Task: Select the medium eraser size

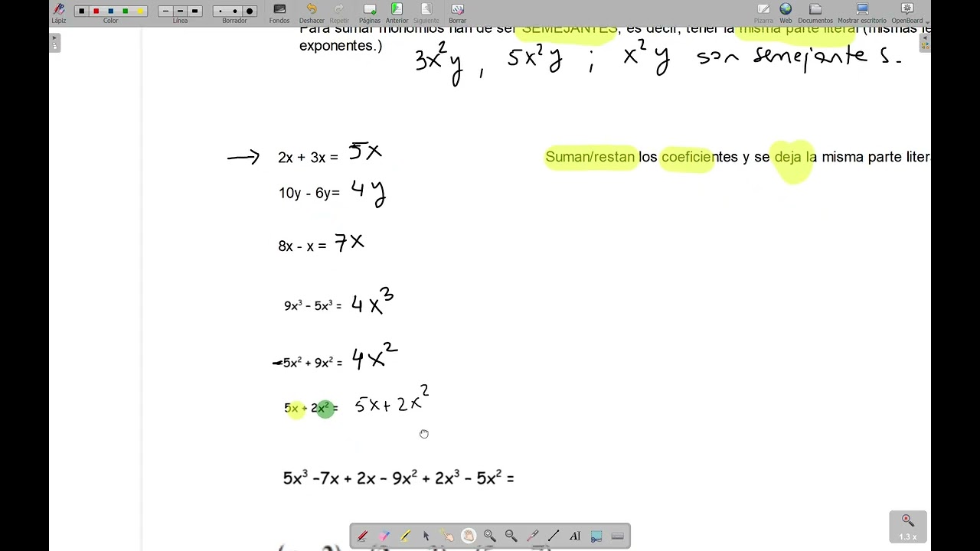Action: coord(234,11)
